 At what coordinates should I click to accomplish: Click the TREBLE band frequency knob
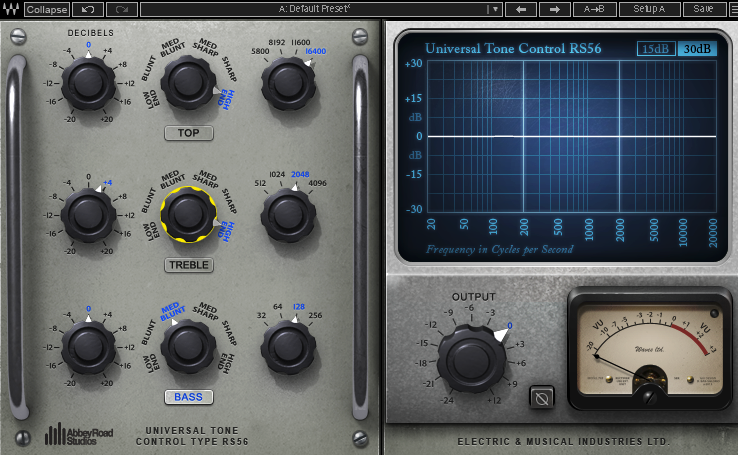point(289,216)
